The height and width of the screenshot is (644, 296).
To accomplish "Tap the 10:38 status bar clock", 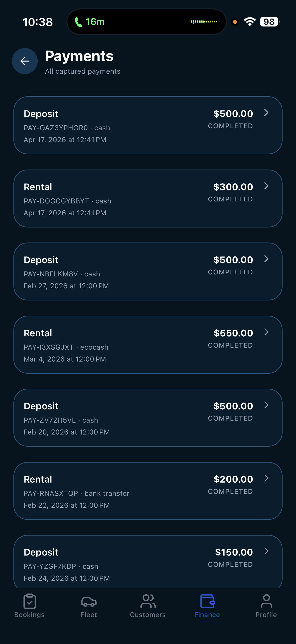I will pyautogui.click(x=38, y=22).
